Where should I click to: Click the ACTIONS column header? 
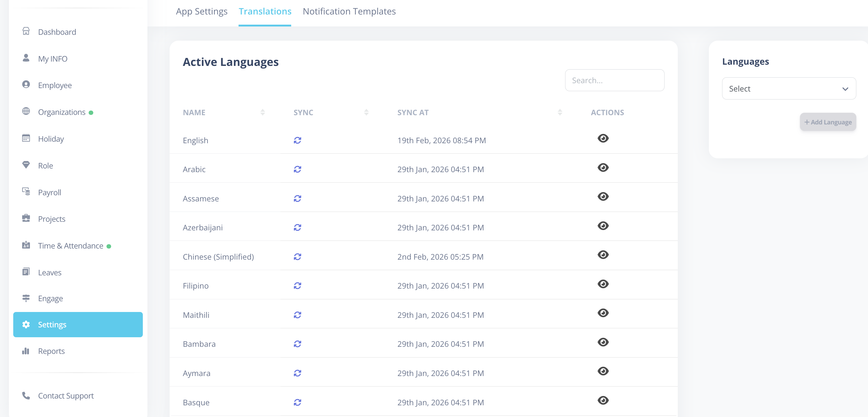click(607, 113)
